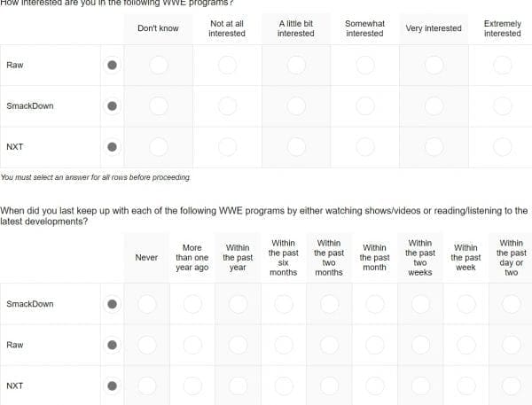Select 'Within the past two weeks' for SmackDown
This screenshot has width=532, height=405.
click(420, 304)
